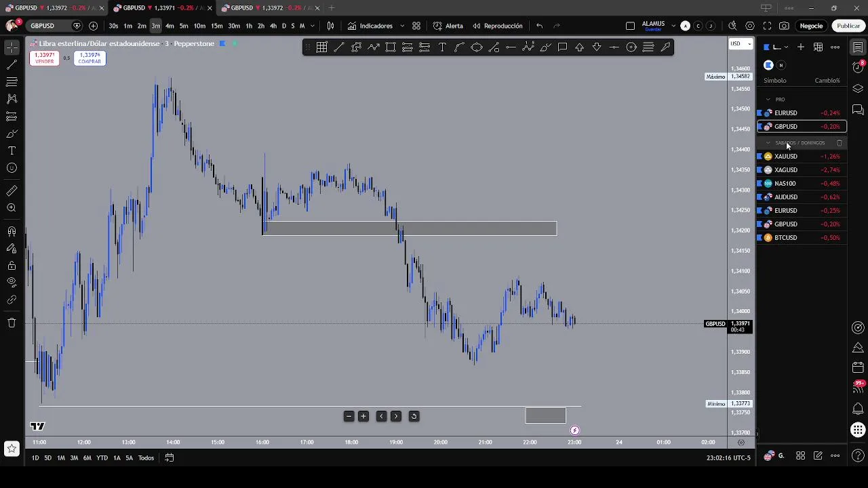Open notifications bell in right sidebar
Screen dimensions: 868x488
point(858,409)
